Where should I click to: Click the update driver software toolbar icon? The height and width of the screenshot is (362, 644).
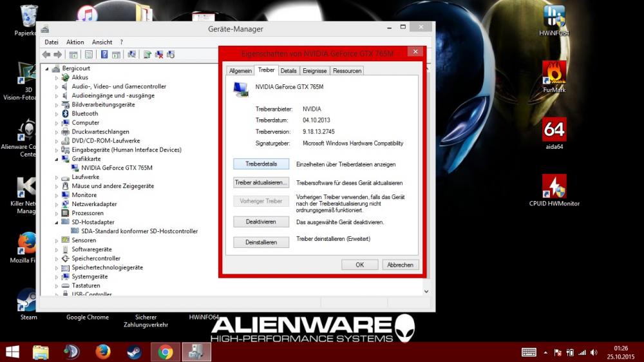pyautogui.click(x=147, y=55)
